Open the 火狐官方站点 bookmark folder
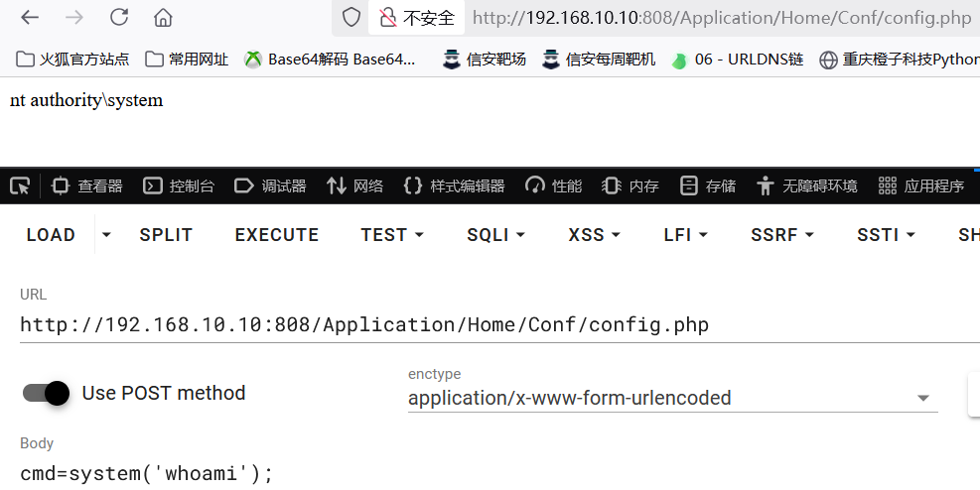 72,60
